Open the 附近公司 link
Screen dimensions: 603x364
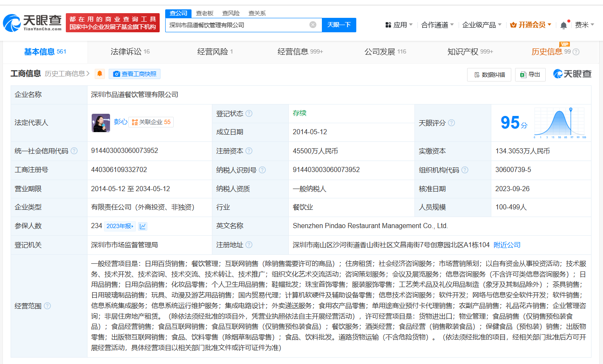[x=507, y=245]
